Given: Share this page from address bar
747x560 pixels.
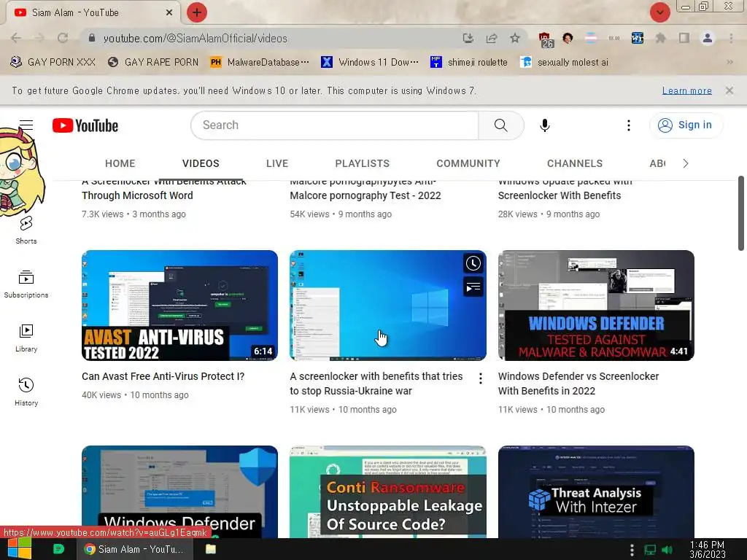Looking at the screenshot, I should point(492,38).
